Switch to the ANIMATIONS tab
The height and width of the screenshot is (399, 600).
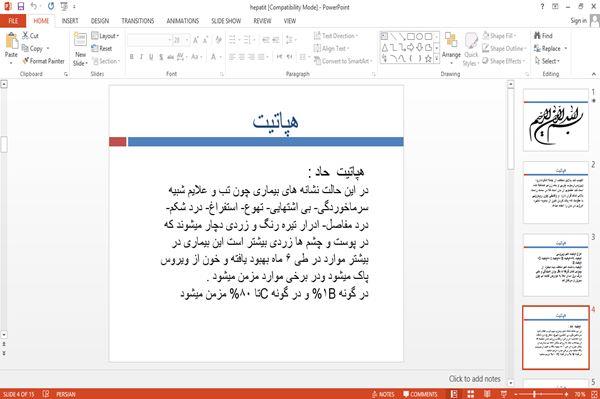pyautogui.click(x=183, y=21)
